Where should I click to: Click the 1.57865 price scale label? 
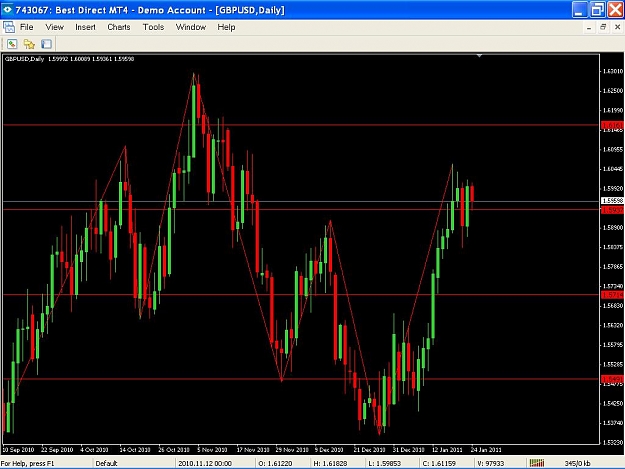pyautogui.click(x=612, y=267)
